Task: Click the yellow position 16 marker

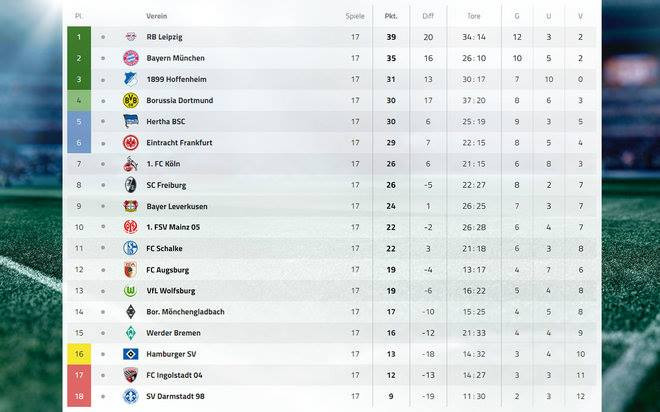Action: [78, 354]
